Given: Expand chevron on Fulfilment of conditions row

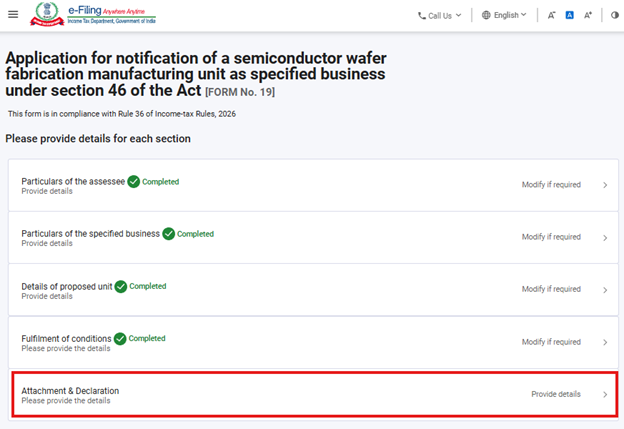Looking at the screenshot, I should [605, 342].
